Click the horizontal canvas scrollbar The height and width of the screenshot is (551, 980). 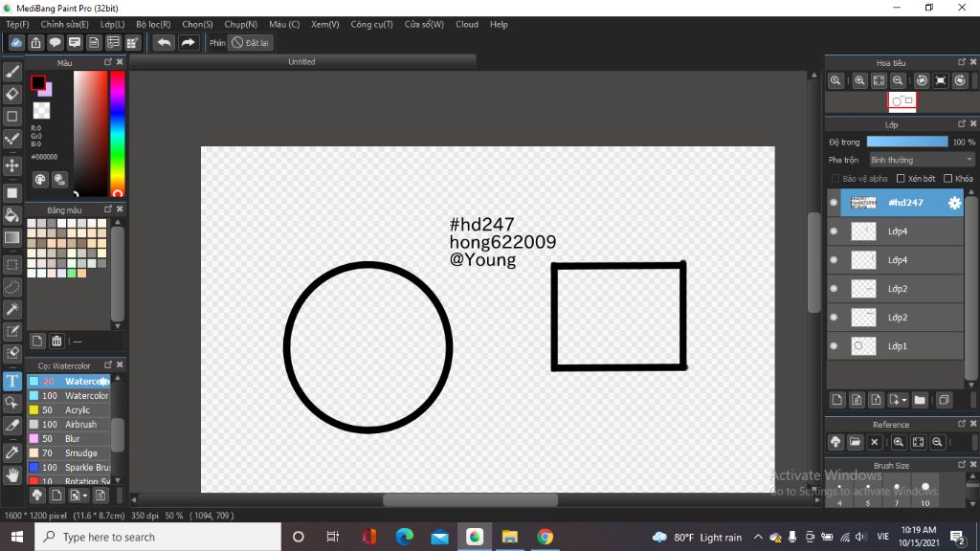[470, 499]
